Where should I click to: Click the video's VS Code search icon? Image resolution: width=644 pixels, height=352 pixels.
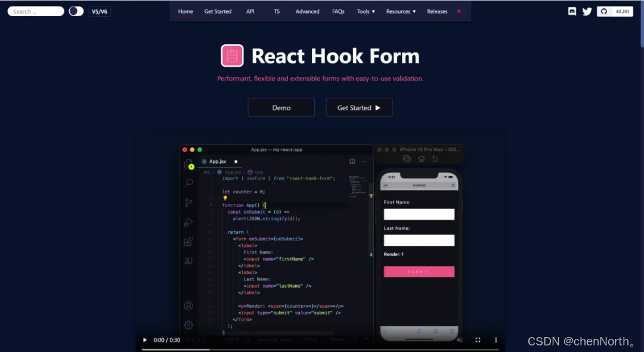(x=188, y=183)
